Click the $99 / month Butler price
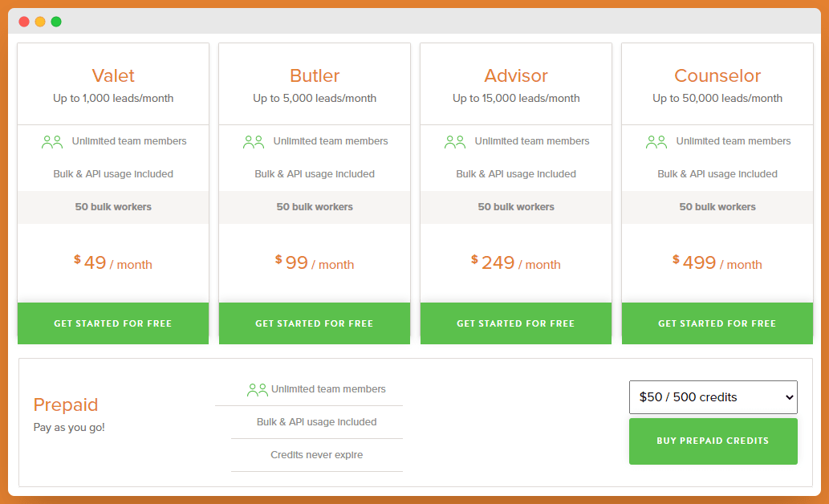This screenshot has width=829, height=504. coord(315,263)
